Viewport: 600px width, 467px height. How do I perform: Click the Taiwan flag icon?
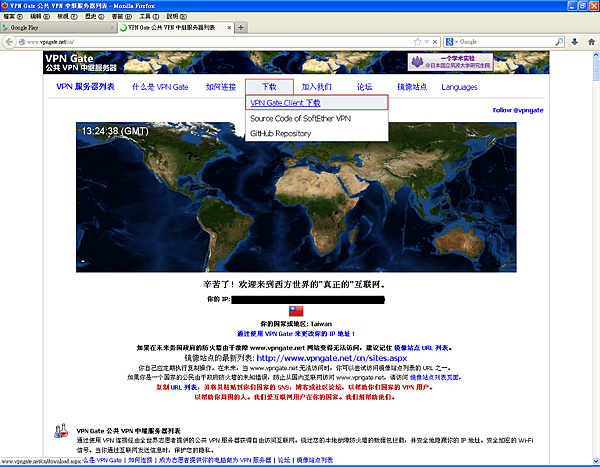[x=296, y=311]
